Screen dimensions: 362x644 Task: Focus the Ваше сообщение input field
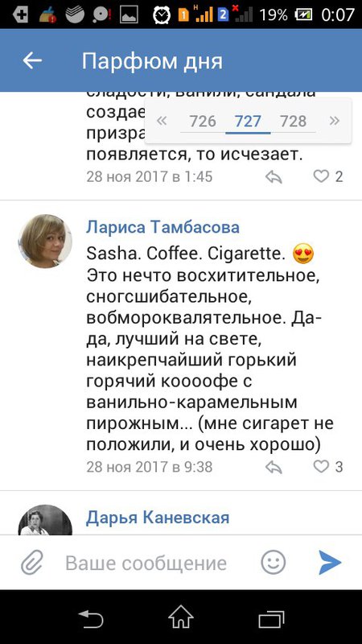[x=146, y=563]
